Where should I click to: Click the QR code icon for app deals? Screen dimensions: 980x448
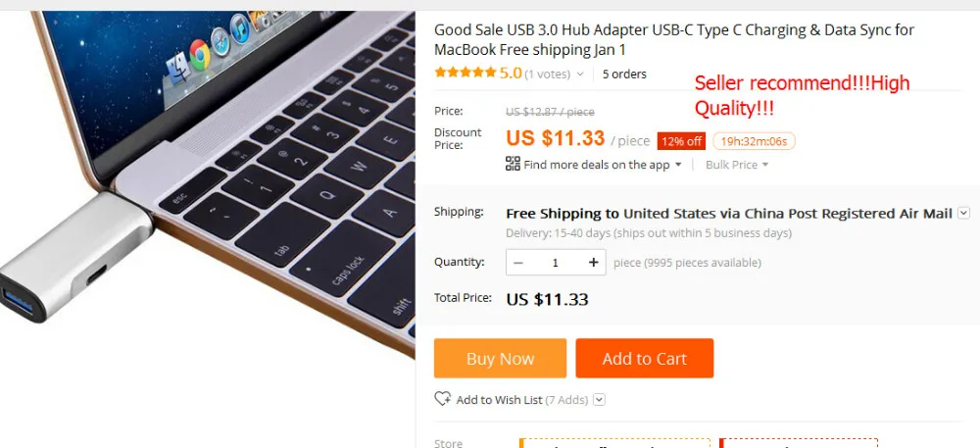click(513, 164)
